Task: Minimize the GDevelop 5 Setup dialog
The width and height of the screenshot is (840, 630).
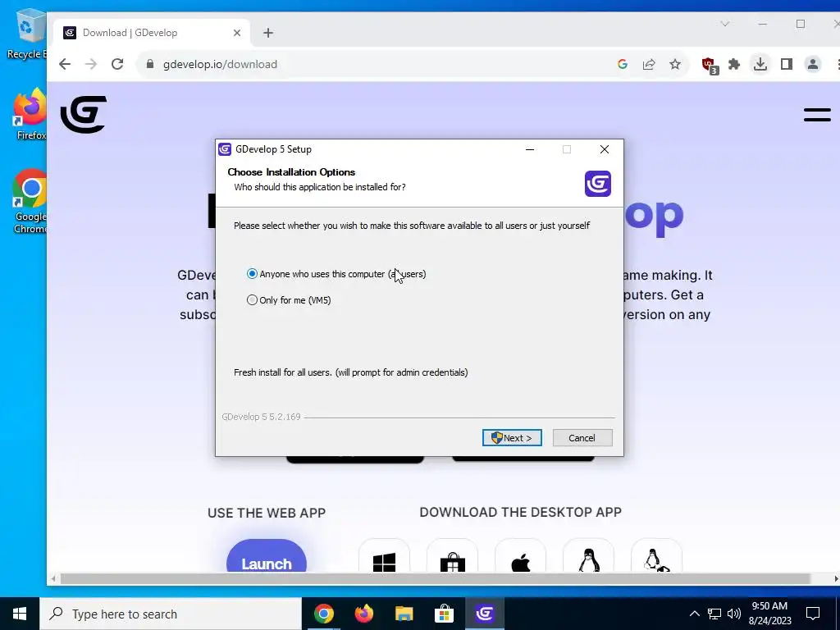Action: pos(530,149)
